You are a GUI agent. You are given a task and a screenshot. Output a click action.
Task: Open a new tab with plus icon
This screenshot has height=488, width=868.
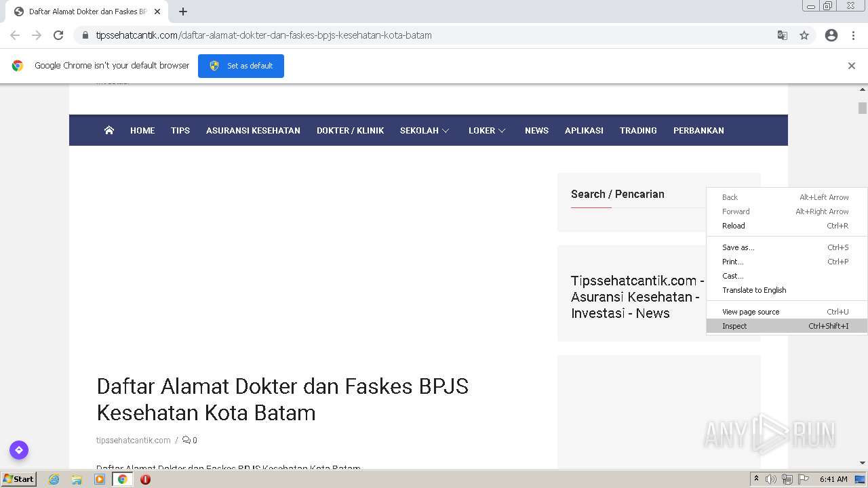(x=183, y=12)
